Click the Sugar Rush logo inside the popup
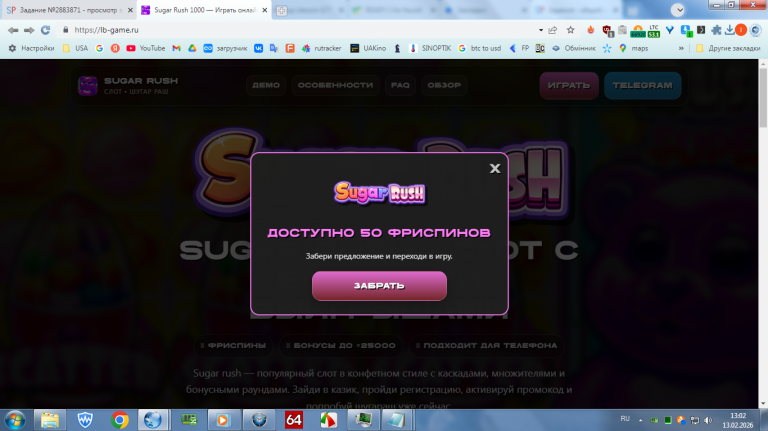 [380, 192]
